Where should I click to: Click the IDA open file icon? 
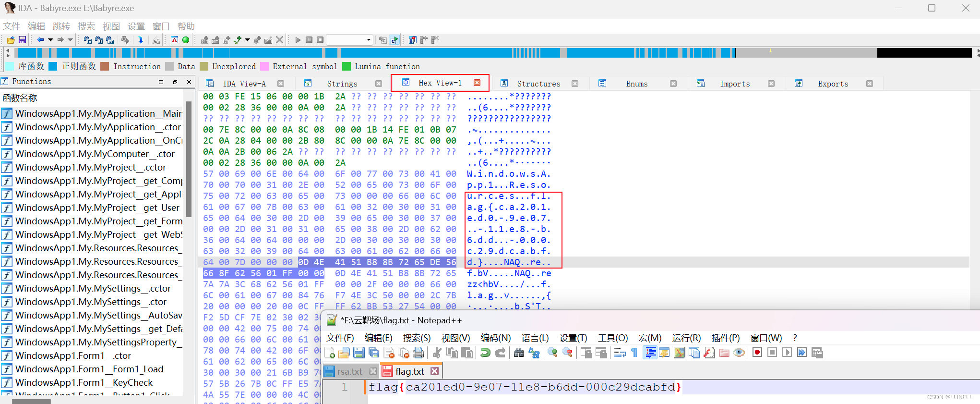(11, 40)
